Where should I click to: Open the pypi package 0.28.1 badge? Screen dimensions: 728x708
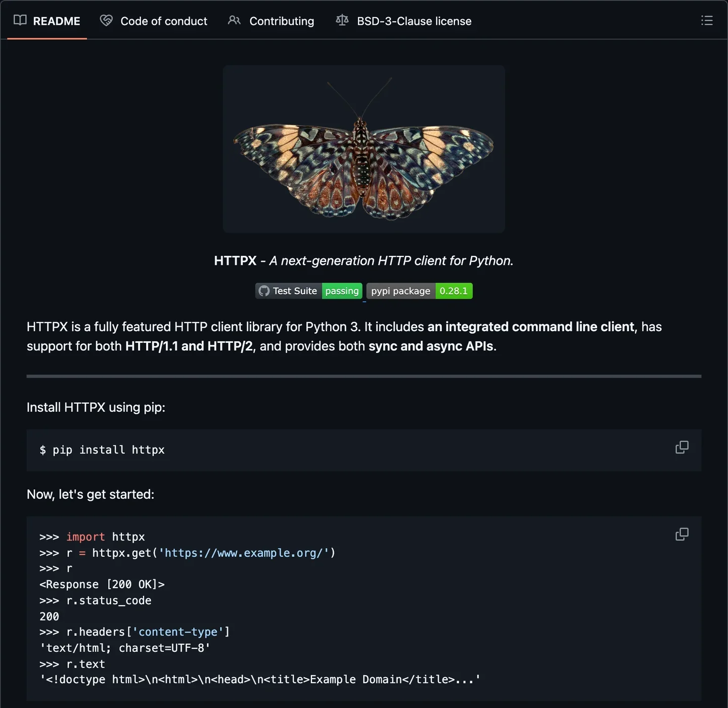click(x=419, y=291)
